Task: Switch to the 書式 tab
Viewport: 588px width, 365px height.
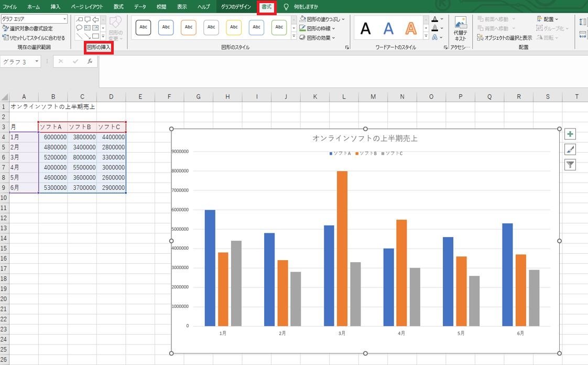Action: [267, 7]
